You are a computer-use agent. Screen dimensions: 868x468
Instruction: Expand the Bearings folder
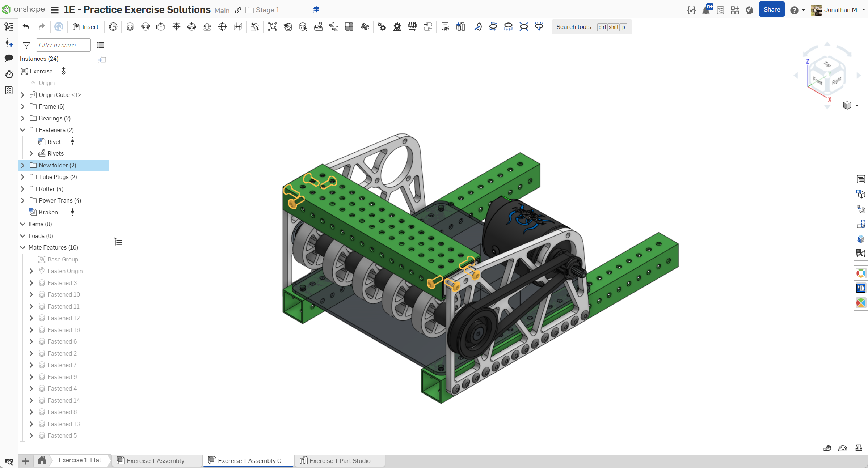[22, 118]
